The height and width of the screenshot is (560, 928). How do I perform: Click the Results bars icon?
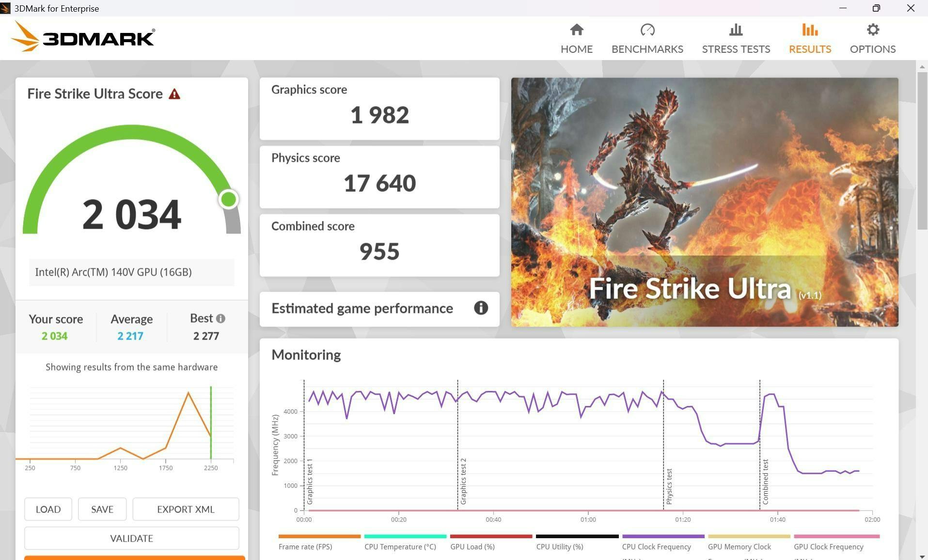[x=810, y=30]
